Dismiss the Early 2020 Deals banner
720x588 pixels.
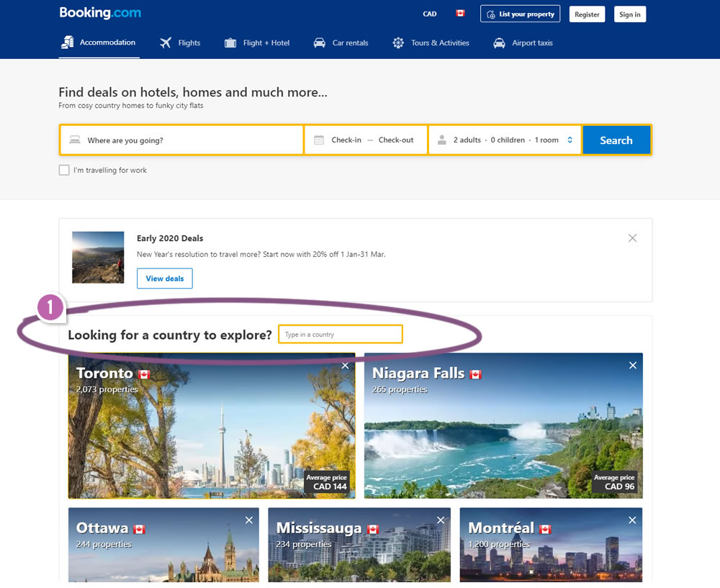click(632, 238)
